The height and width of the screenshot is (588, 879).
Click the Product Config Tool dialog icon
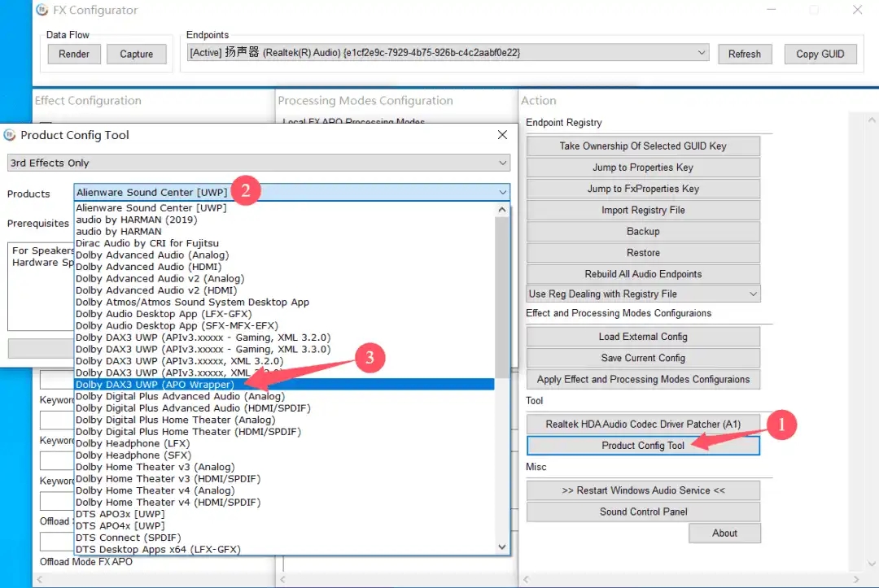coord(10,135)
